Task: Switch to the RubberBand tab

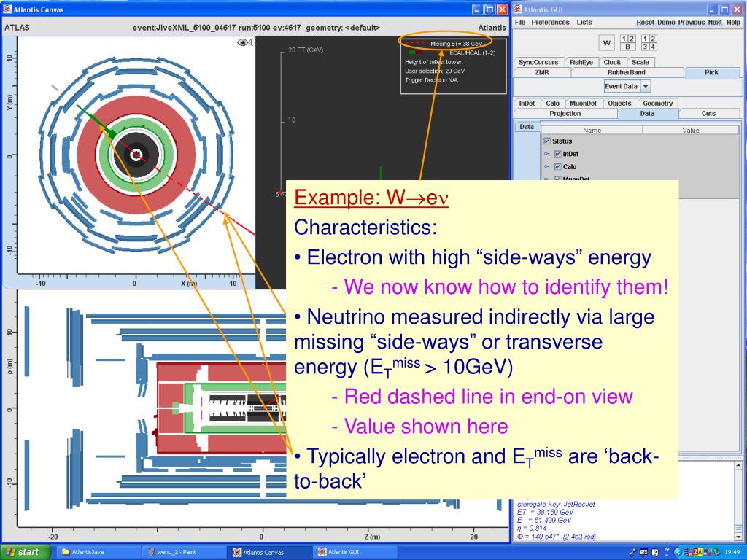Action: pos(627,72)
